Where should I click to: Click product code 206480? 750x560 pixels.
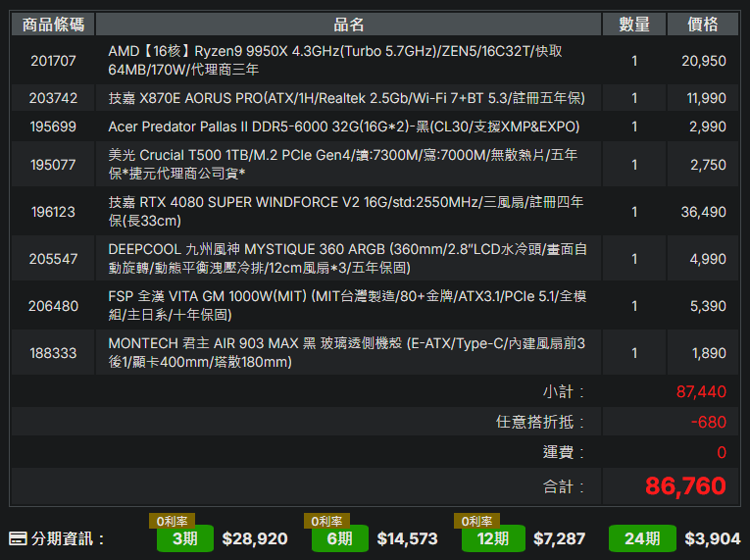[x=53, y=306]
